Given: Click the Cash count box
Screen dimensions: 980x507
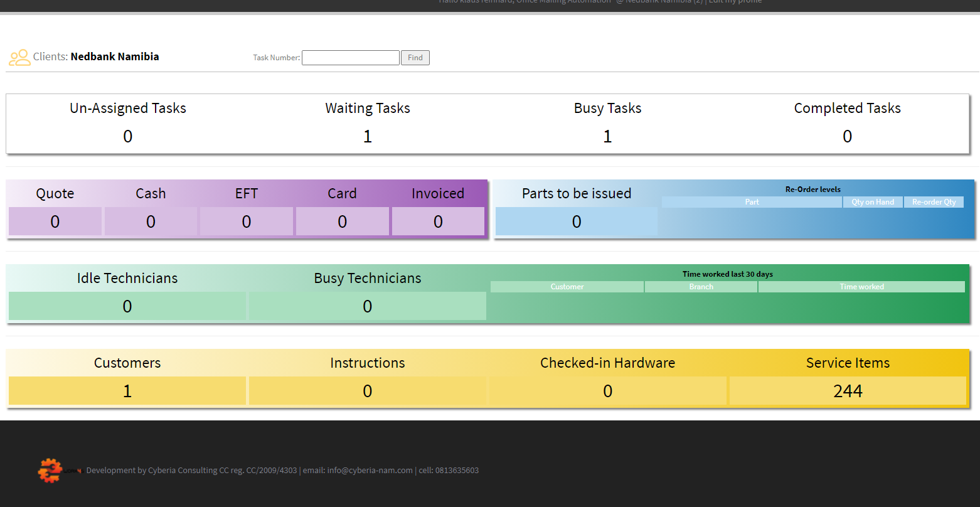Looking at the screenshot, I should 151,221.
